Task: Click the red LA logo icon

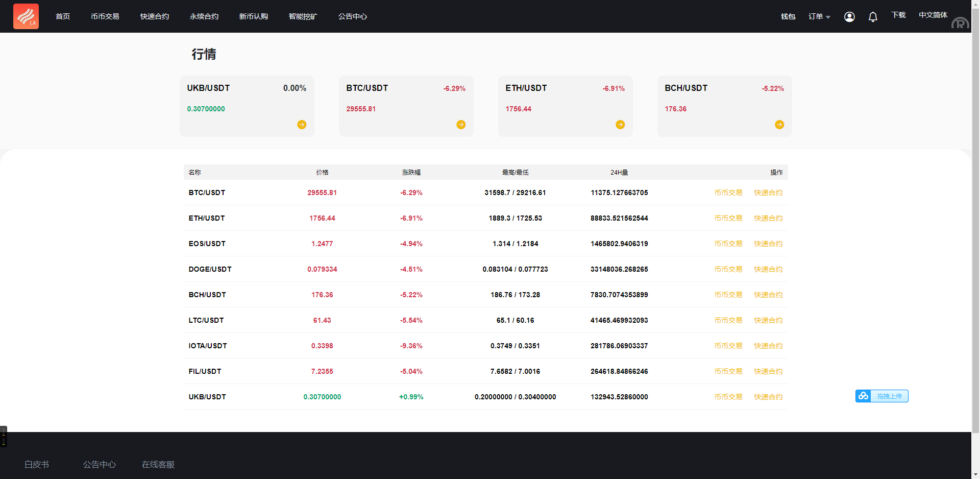Action: (x=26, y=16)
